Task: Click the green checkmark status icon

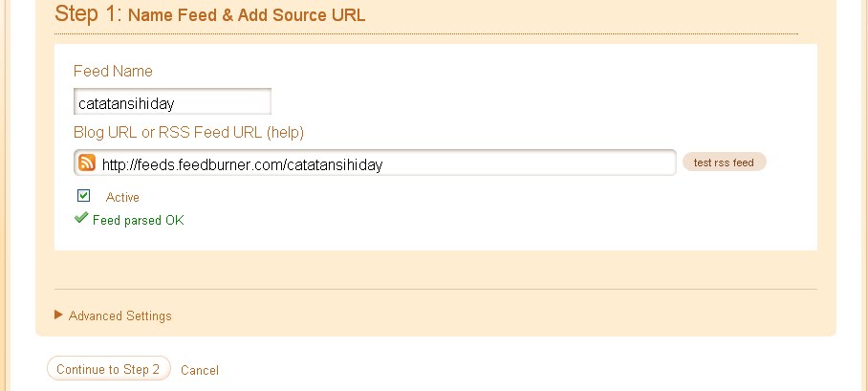Action: 81,218
